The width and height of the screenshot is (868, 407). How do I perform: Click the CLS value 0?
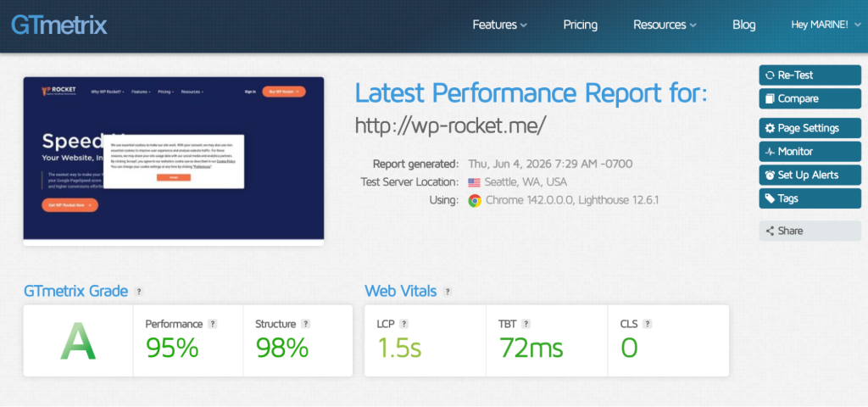point(629,348)
